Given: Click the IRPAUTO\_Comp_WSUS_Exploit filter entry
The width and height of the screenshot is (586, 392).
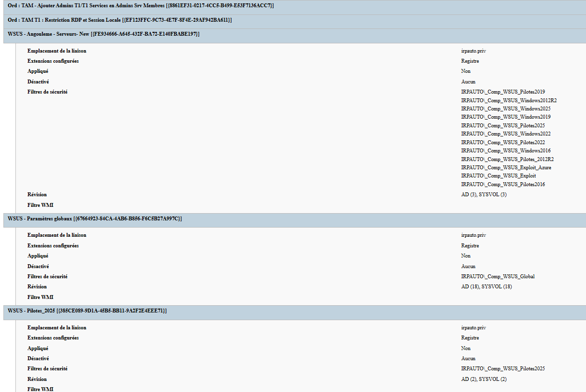Looking at the screenshot, I should [x=498, y=176].
